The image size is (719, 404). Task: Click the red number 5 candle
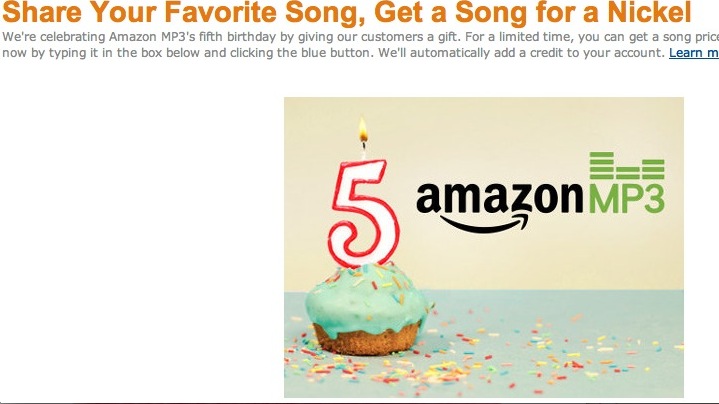coord(364,213)
